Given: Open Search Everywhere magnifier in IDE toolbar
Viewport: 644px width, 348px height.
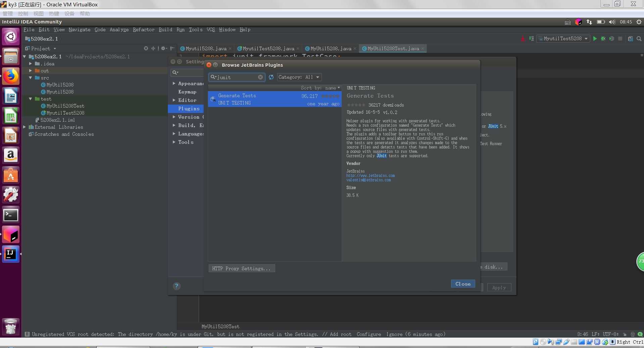Looking at the screenshot, I should coord(639,39).
